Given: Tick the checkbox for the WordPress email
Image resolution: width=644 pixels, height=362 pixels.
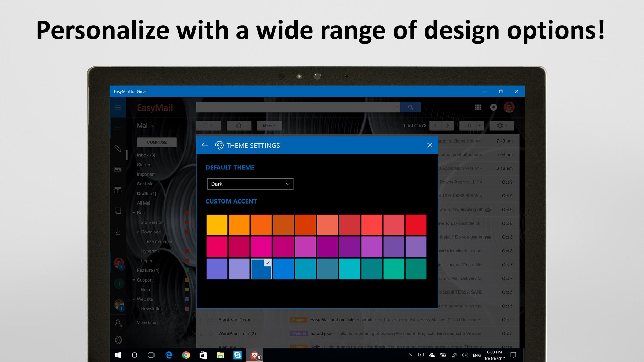Looking at the screenshot, I should click(x=202, y=334).
